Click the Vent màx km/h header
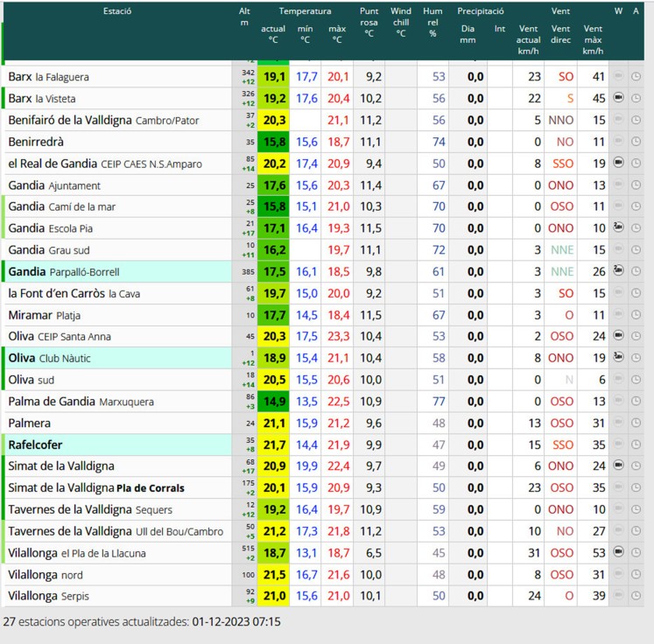Screen dimensions: 654x644 [593, 39]
